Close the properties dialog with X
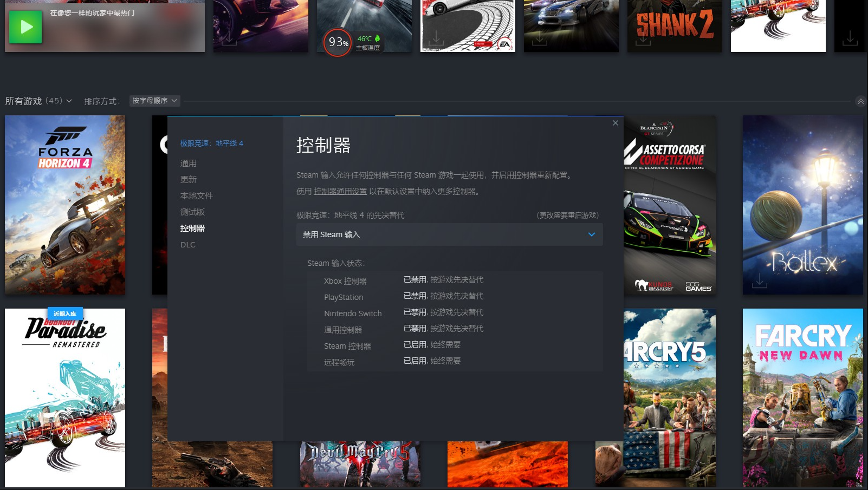868x490 pixels. [616, 123]
